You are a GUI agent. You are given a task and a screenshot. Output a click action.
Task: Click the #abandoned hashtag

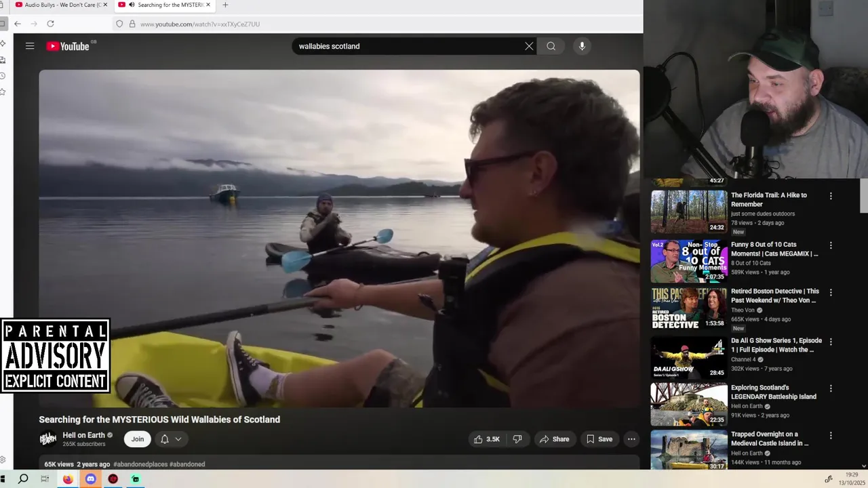click(x=187, y=464)
